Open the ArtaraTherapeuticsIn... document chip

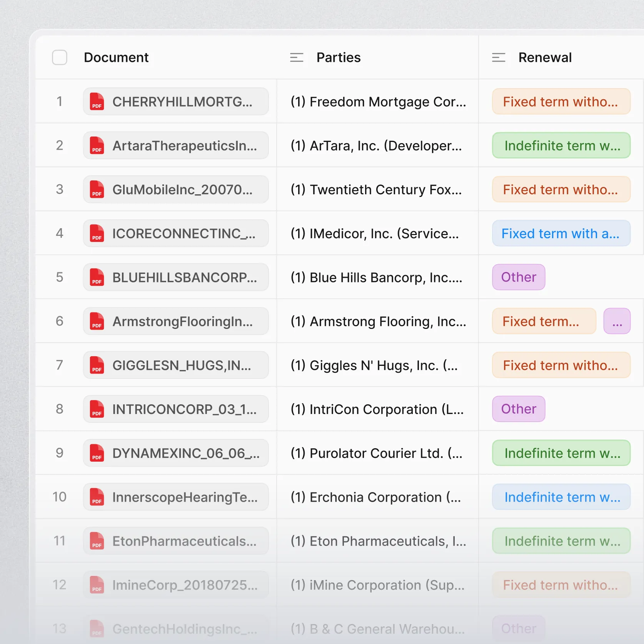pos(176,145)
